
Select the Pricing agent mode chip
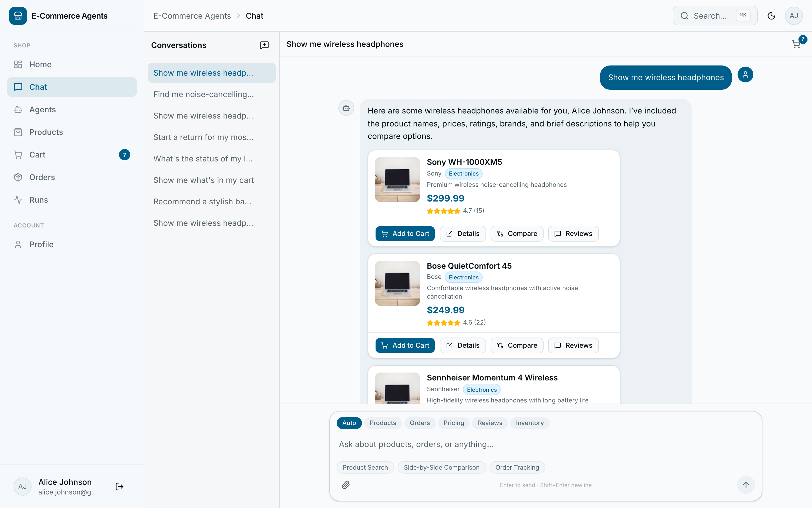(454, 423)
